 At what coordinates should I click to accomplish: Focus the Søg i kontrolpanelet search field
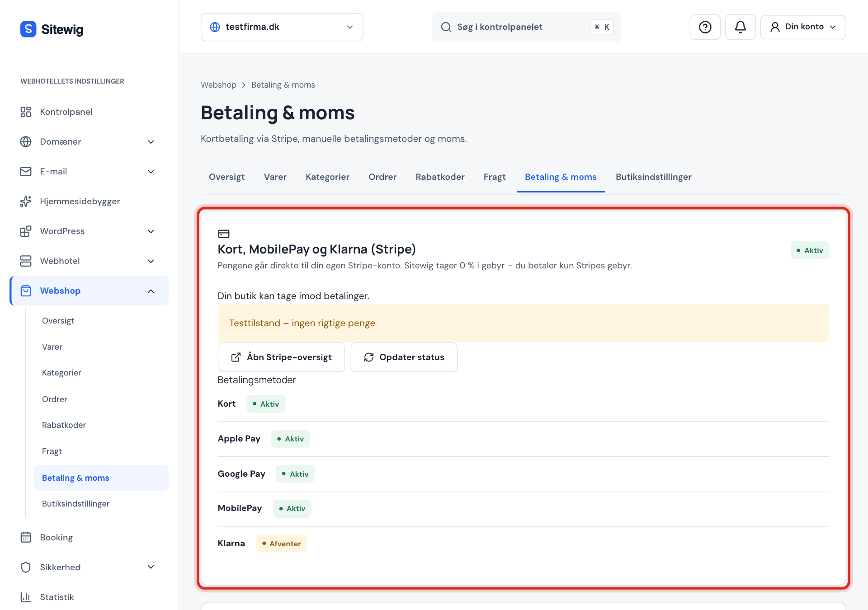tap(527, 27)
